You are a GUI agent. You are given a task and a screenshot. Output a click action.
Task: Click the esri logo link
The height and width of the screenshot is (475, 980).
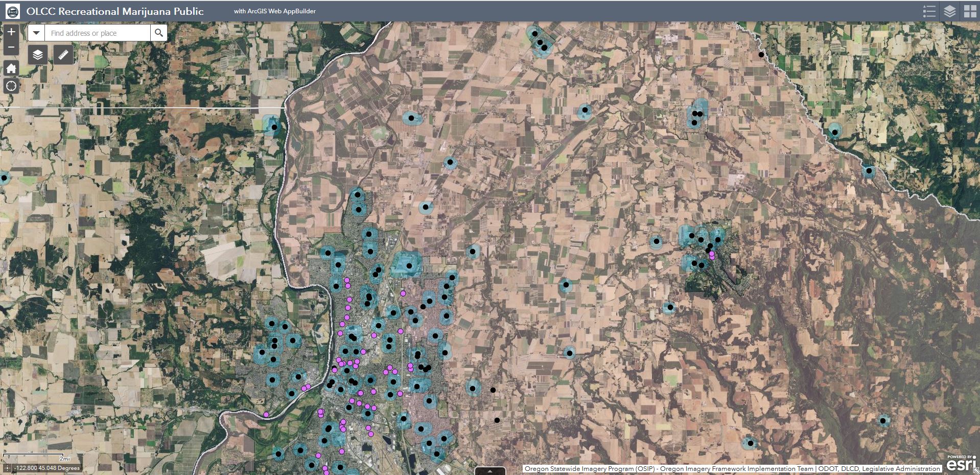[x=960, y=463]
